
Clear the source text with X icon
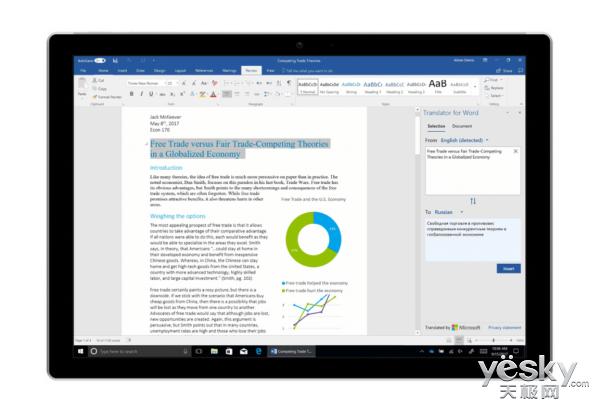pos(516,150)
